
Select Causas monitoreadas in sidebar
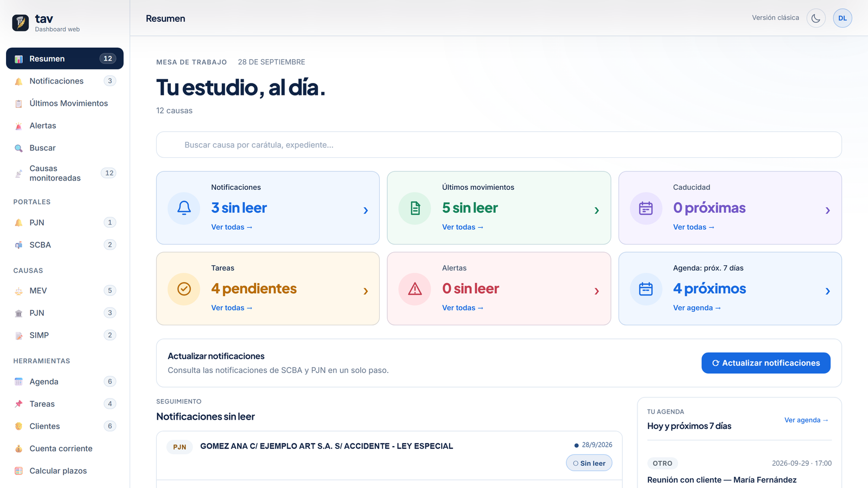point(65,173)
